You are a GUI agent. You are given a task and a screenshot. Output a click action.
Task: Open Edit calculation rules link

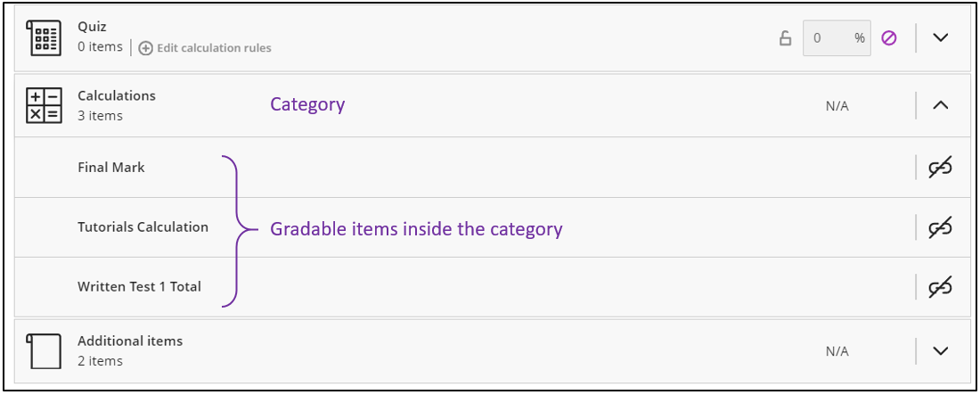214,48
